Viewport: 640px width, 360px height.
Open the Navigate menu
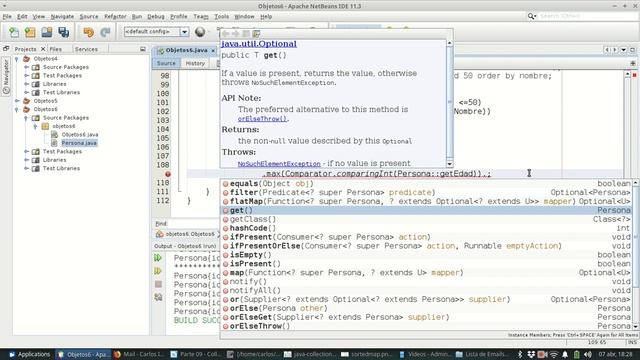point(62,16)
